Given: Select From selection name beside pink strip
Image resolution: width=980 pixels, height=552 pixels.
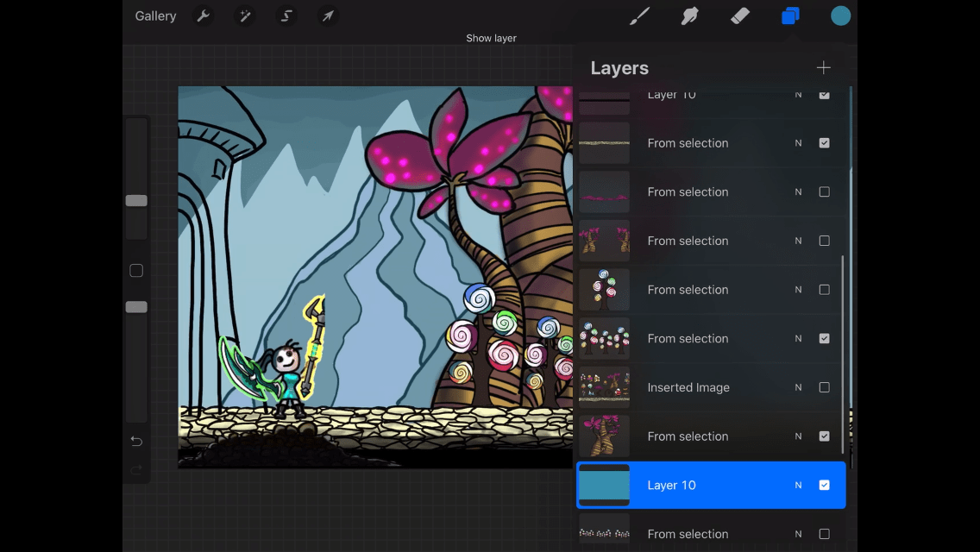Looking at the screenshot, I should (x=688, y=192).
